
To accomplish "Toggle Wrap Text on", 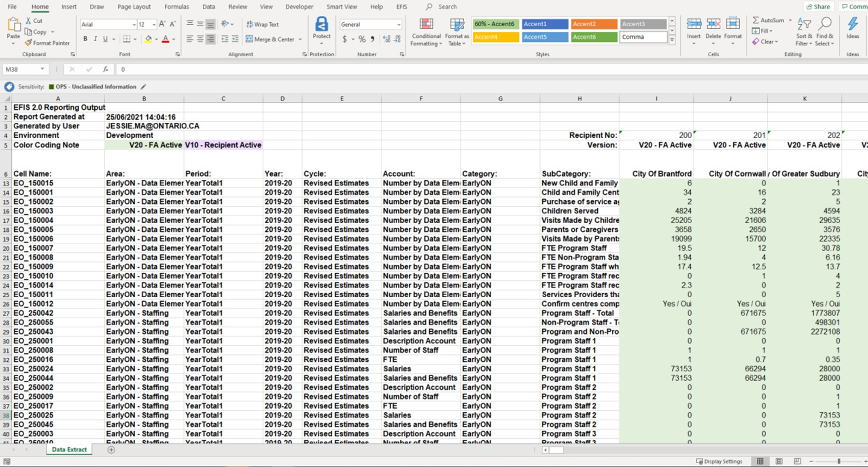I will [x=263, y=24].
